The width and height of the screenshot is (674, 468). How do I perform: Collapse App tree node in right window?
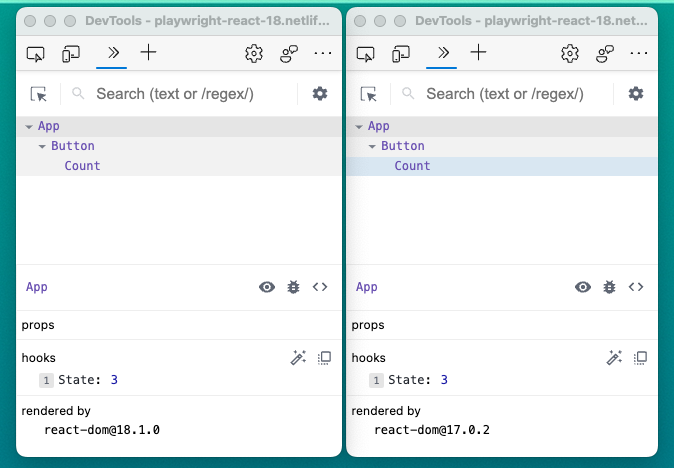point(359,127)
